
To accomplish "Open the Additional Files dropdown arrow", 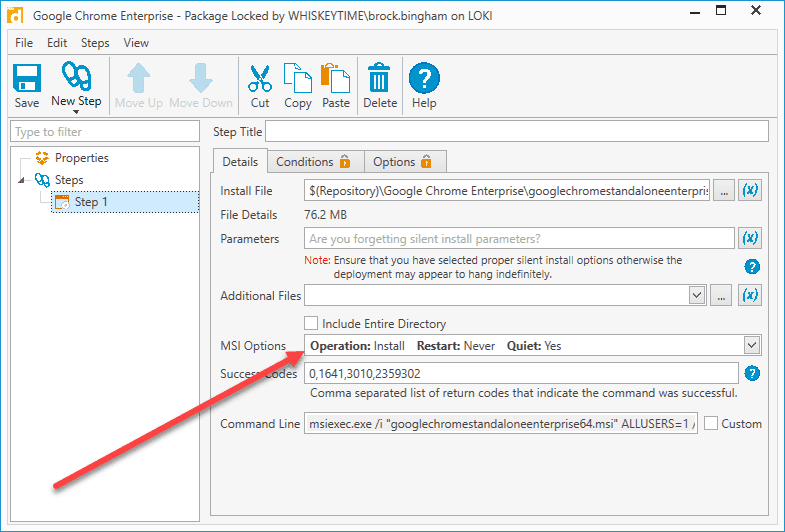I will (696, 295).
